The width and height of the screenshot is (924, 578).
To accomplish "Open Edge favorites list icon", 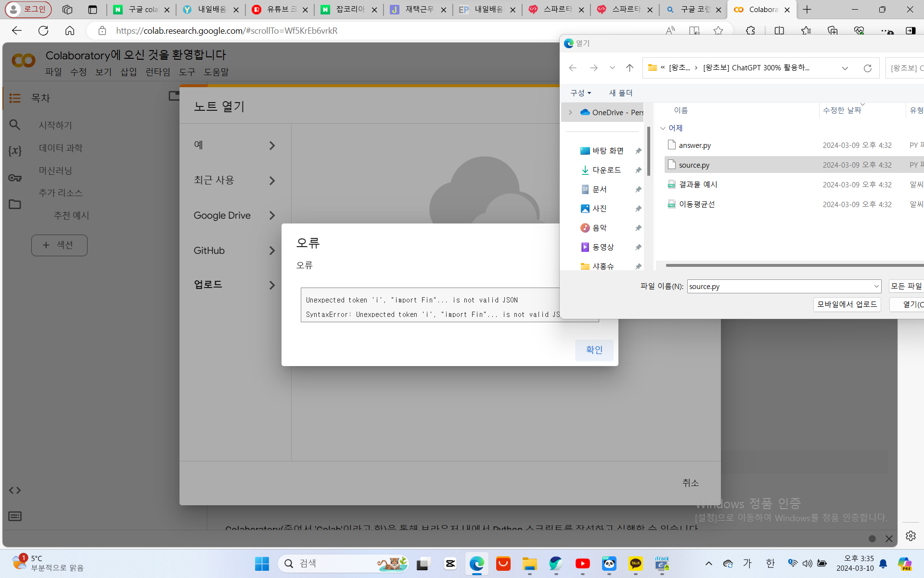I will [x=806, y=31].
